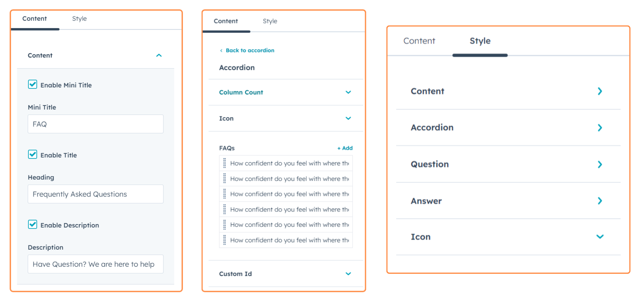Expand Icon section in Style panel
This screenshot has width=644, height=298.
tap(600, 237)
